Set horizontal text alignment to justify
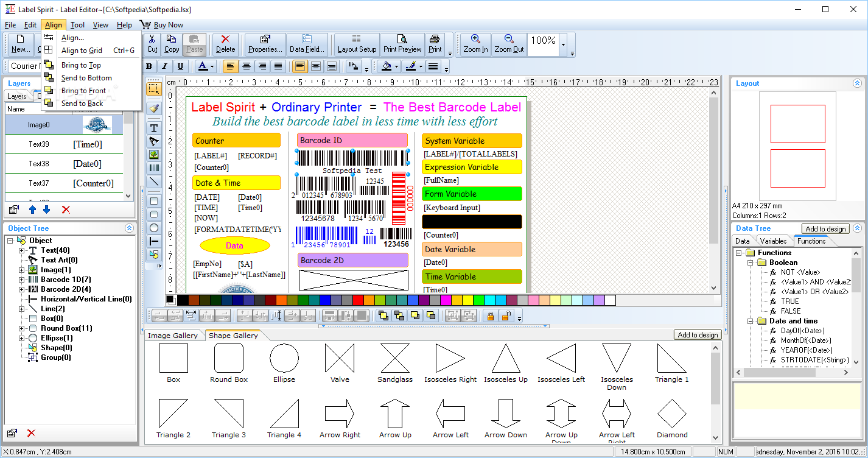Viewport: 868px width, 458px height. pyautogui.click(x=278, y=66)
